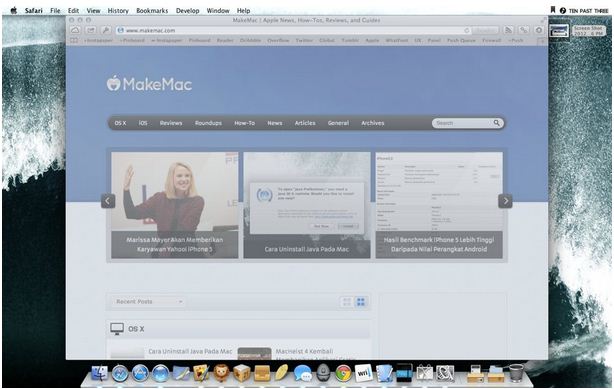
Task: Open the File menu
Action: pyautogui.click(x=55, y=11)
